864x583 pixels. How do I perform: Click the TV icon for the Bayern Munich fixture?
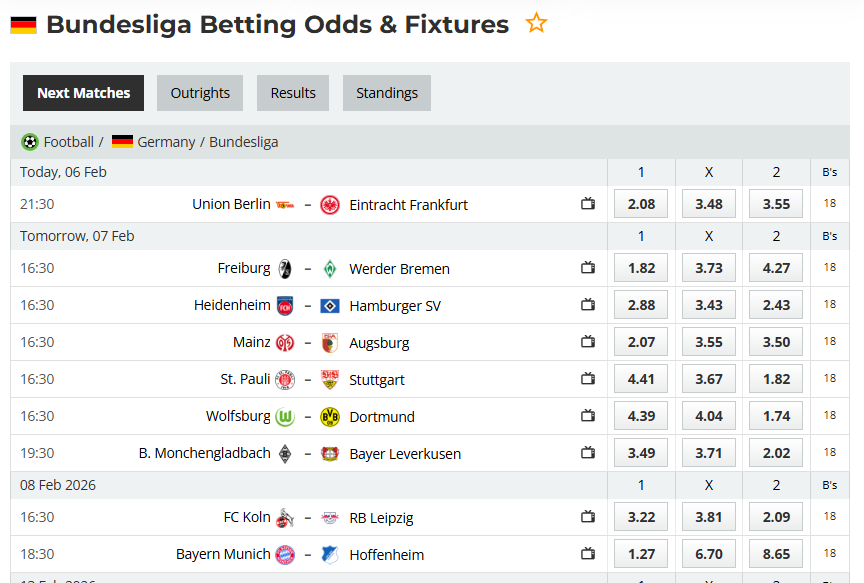pyautogui.click(x=588, y=553)
